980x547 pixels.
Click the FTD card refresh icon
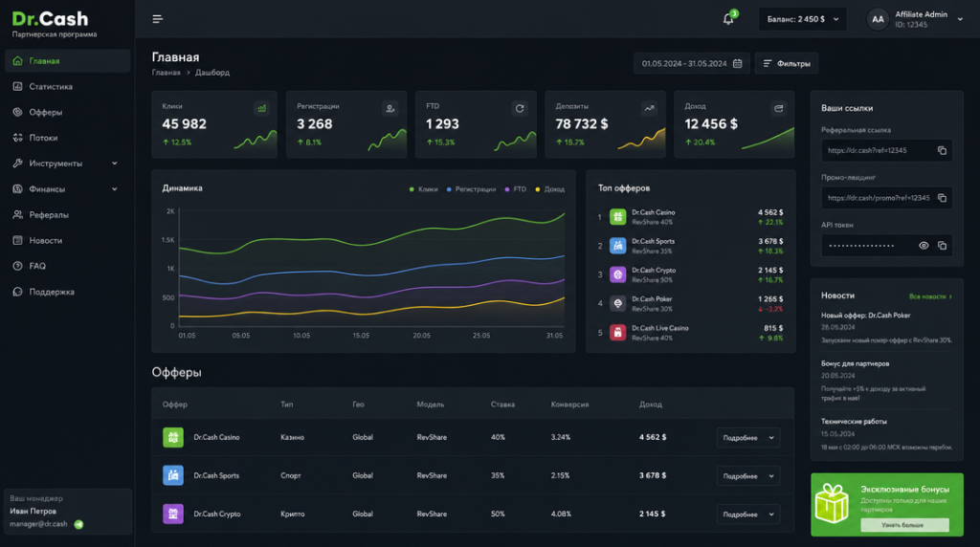point(520,108)
